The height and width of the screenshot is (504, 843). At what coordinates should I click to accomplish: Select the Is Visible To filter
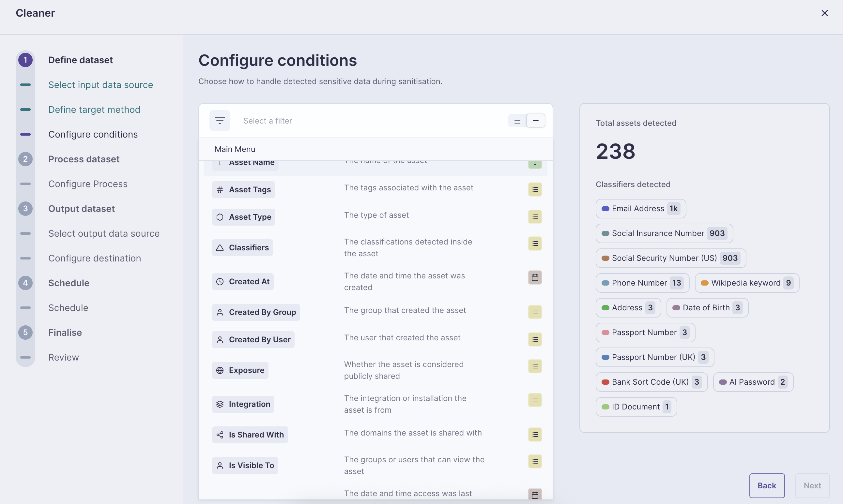tap(245, 465)
